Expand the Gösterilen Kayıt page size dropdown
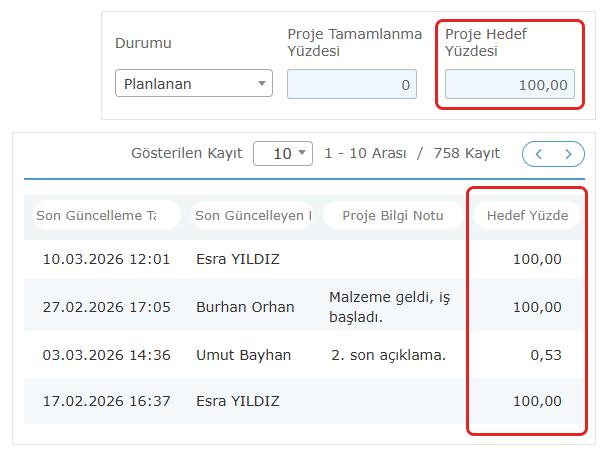 pyautogui.click(x=283, y=154)
